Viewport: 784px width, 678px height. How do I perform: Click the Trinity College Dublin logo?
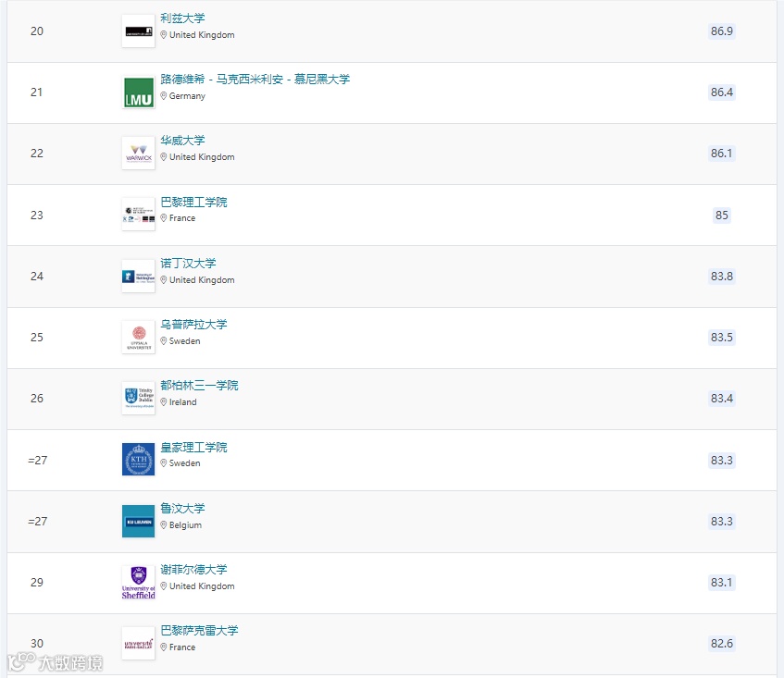coord(139,399)
